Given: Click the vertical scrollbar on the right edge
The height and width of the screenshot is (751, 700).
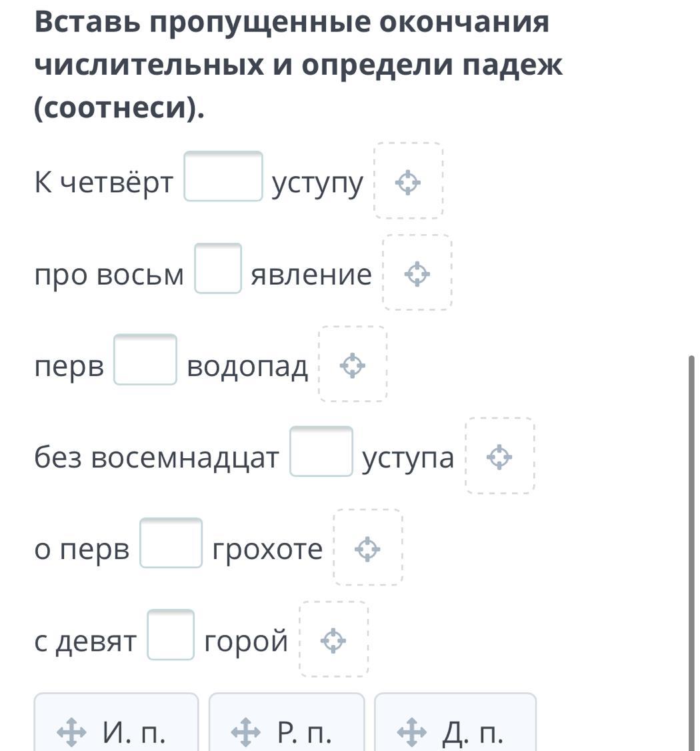Looking at the screenshot, I should (x=691, y=553).
